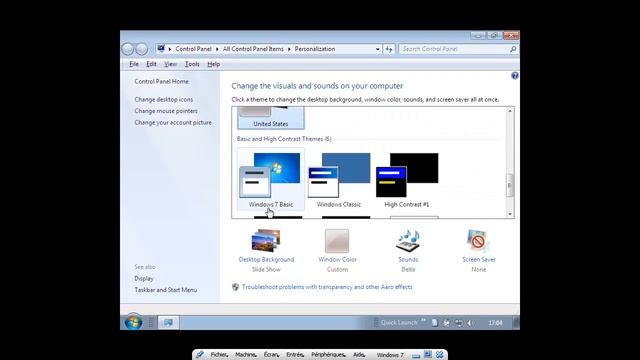Click the VirtualBox toolbar close X icon
The width and height of the screenshot is (640, 360).
(440, 355)
